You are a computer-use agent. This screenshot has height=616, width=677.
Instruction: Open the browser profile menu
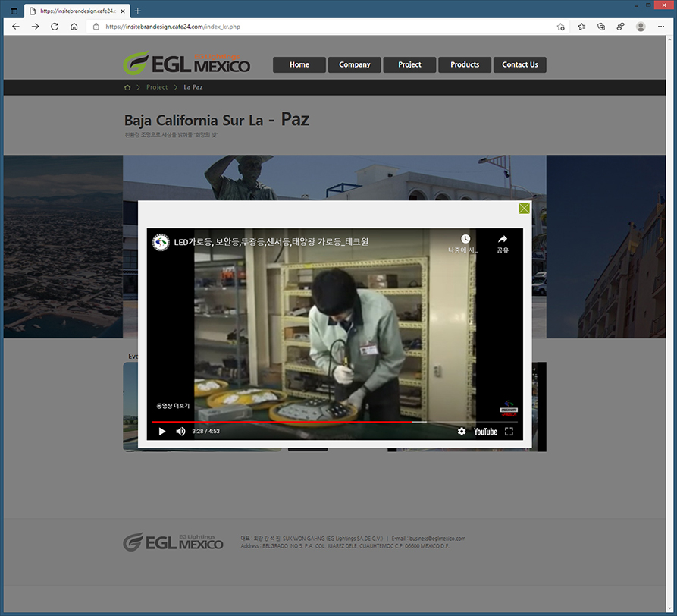pyautogui.click(x=641, y=27)
